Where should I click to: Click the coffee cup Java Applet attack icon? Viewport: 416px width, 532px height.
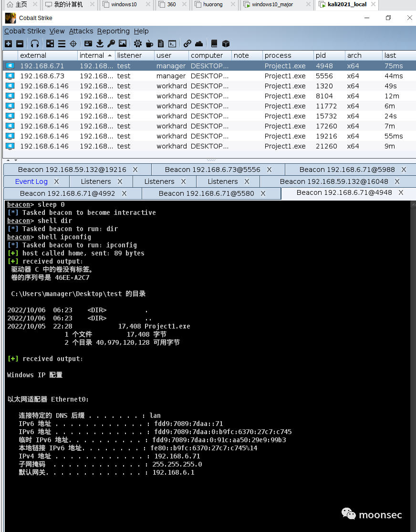[149, 43]
